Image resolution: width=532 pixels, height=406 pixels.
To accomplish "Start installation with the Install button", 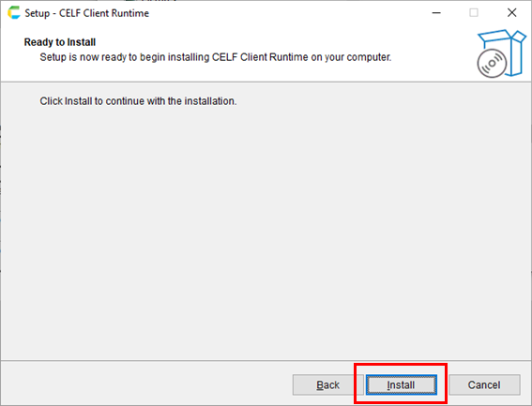I will pyautogui.click(x=401, y=385).
